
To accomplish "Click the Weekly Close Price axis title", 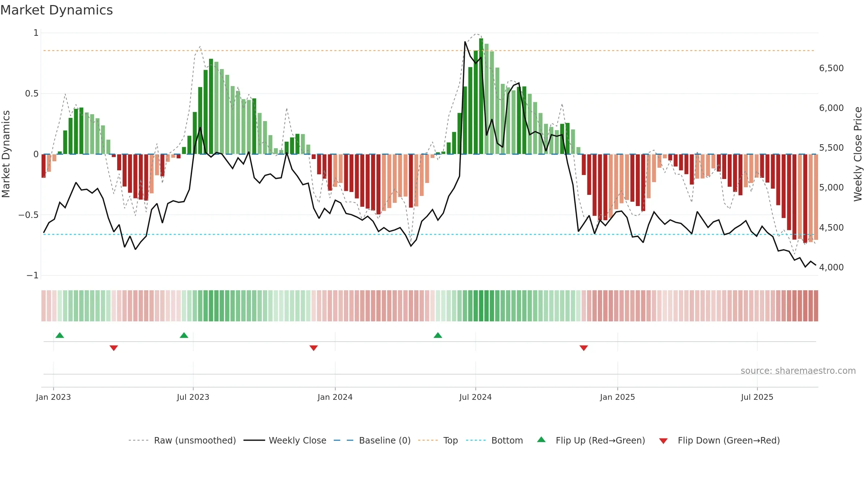I will [858, 154].
